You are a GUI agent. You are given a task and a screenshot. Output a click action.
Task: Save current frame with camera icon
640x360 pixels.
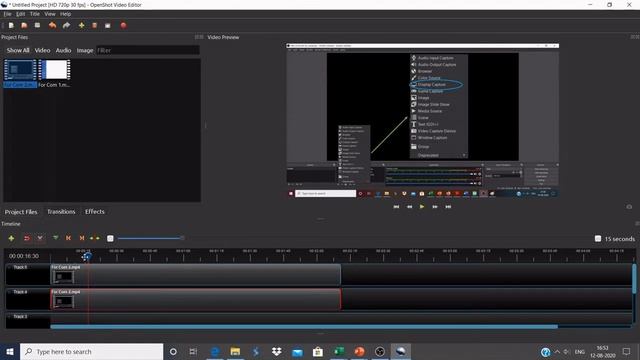629,207
